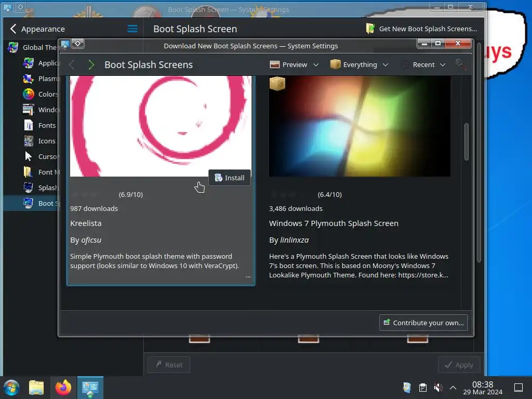Navigate back in download dialog
This screenshot has height=399, width=532.
click(72, 64)
